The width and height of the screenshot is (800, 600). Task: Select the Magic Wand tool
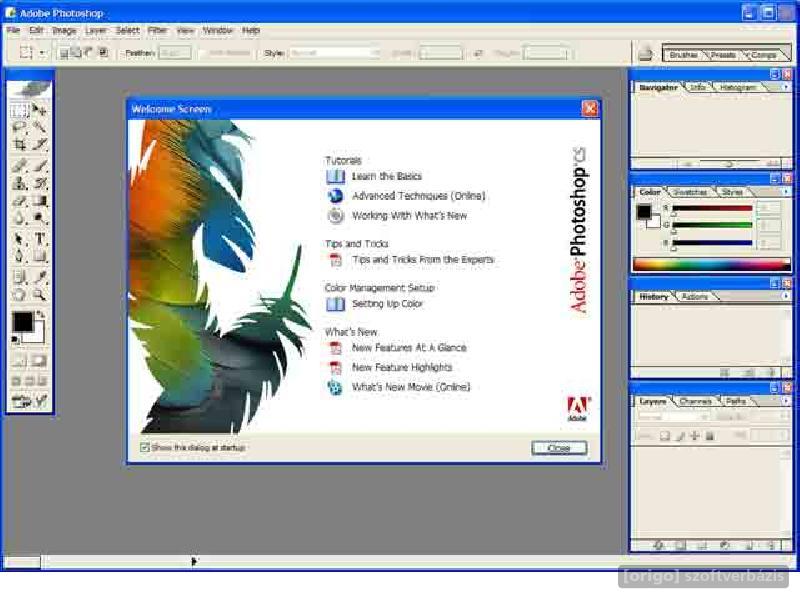coord(39,127)
